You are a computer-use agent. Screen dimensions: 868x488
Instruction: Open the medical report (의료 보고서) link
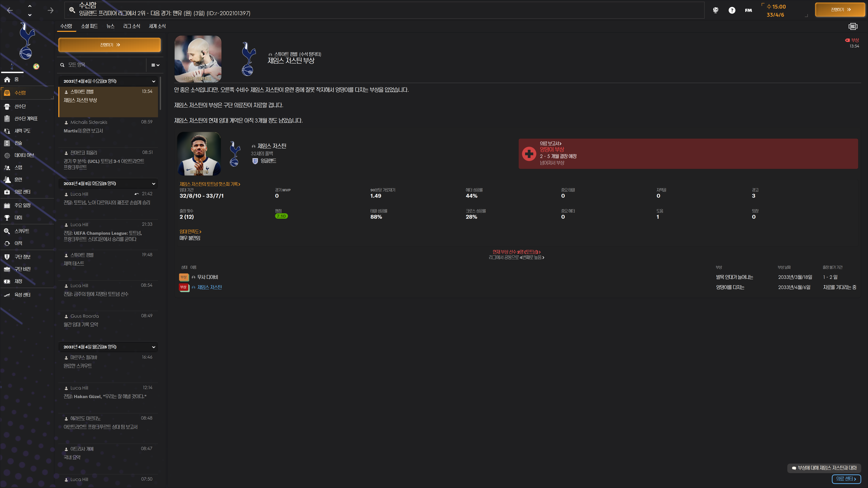550,143
